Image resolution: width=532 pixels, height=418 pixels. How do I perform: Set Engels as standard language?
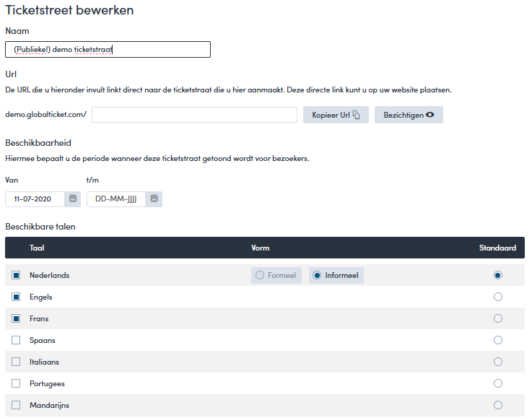pyautogui.click(x=497, y=297)
